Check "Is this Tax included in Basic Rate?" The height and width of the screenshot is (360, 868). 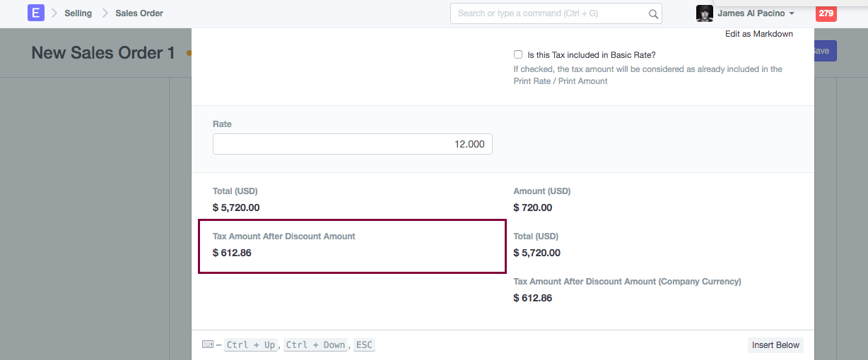coord(518,54)
